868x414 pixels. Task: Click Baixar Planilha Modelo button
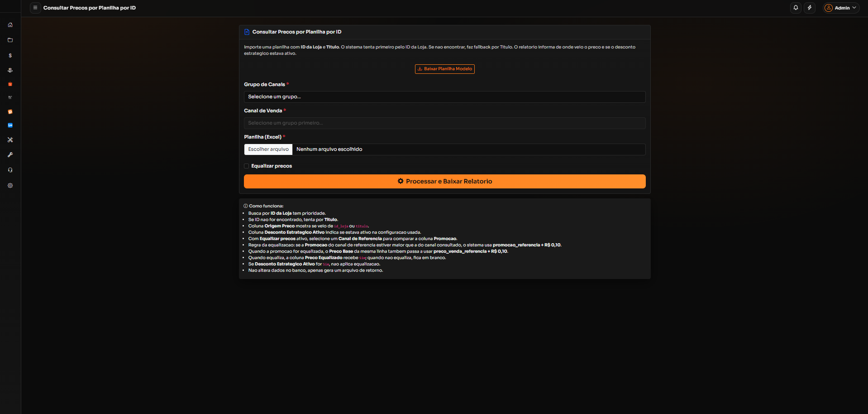coord(444,69)
